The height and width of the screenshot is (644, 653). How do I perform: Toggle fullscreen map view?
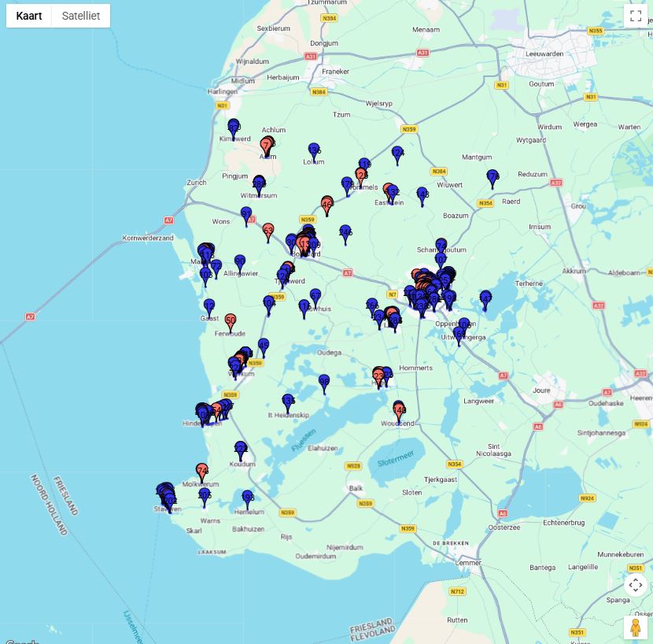(x=636, y=16)
